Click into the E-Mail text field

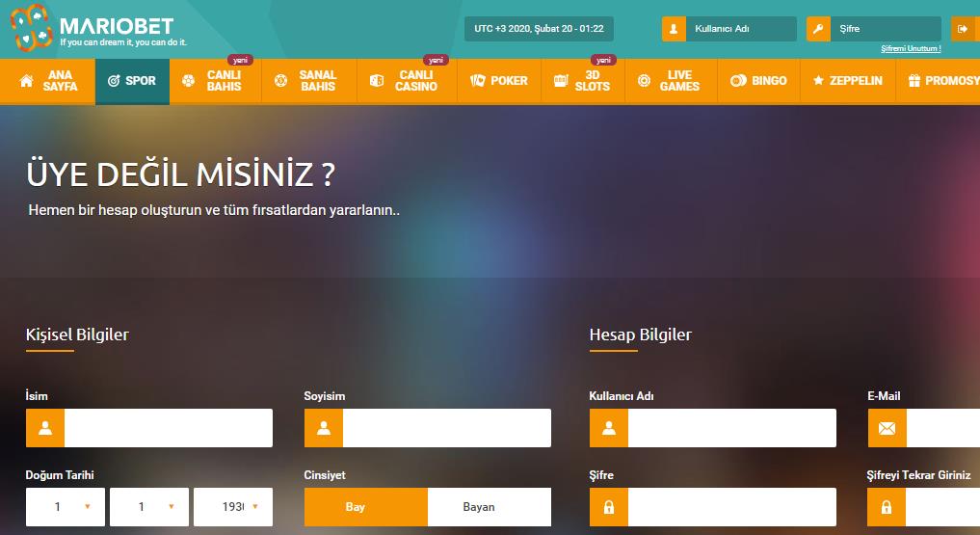(943, 428)
